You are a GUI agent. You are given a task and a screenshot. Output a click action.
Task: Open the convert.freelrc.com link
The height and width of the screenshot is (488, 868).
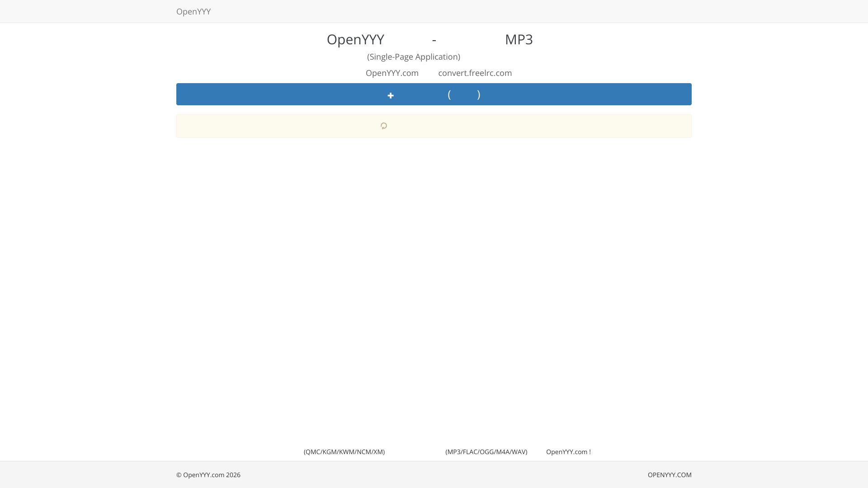tap(475, 73)
